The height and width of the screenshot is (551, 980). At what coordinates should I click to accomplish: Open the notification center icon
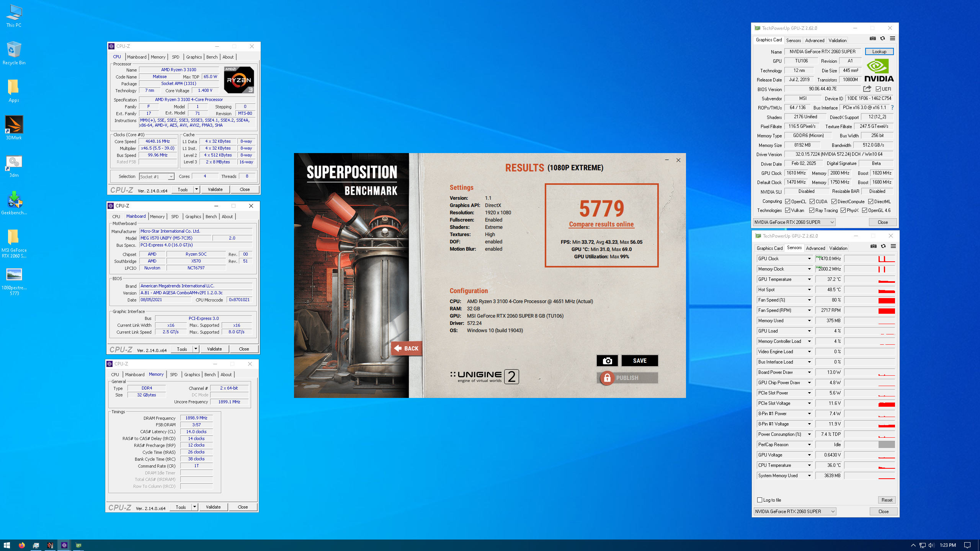pos(967,545)
